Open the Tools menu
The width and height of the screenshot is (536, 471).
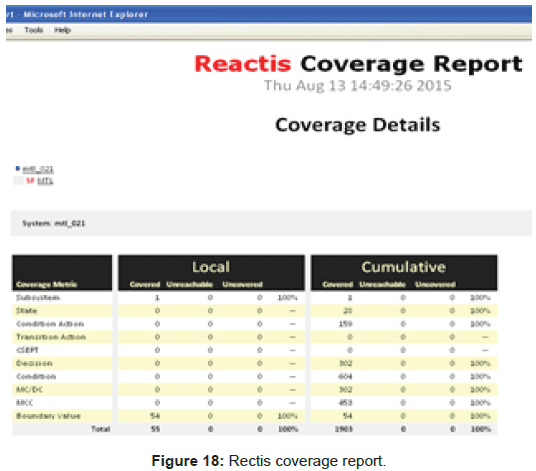[34, 30]
